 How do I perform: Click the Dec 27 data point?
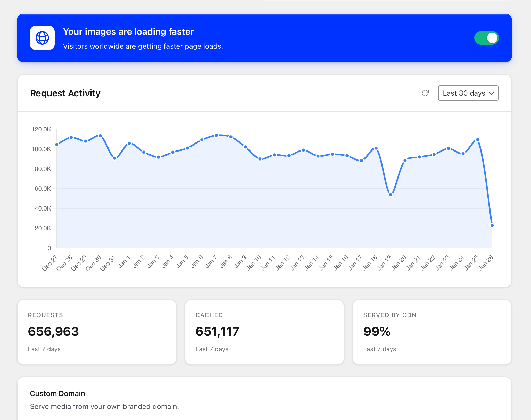(x=57, y=145)
